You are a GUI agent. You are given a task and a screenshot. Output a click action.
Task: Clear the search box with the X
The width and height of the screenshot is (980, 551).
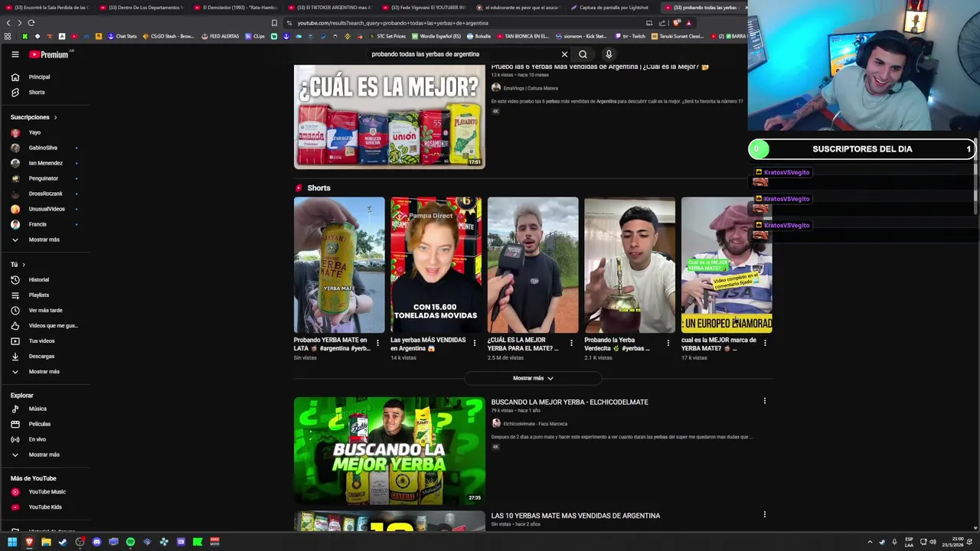pyautogui.click(x=564, y=54)
